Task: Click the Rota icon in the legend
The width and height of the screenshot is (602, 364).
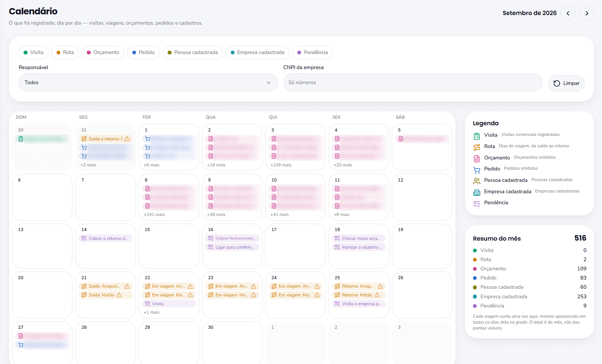Action: point(477,147)
